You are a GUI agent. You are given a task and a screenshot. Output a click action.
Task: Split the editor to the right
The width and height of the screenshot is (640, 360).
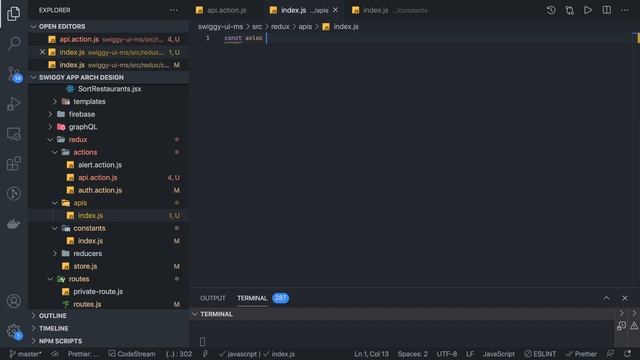coord(607,10)
